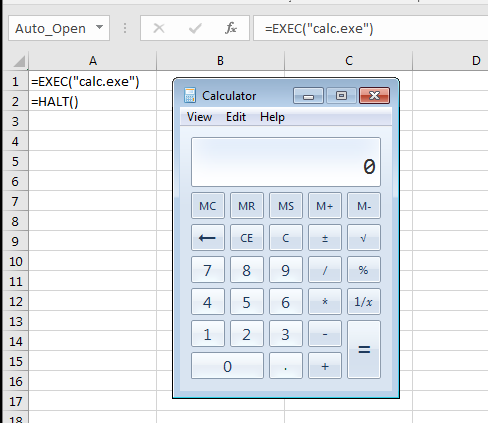Open the Edit menu in Calculator
Screen dimensions: 488x423
236,117
